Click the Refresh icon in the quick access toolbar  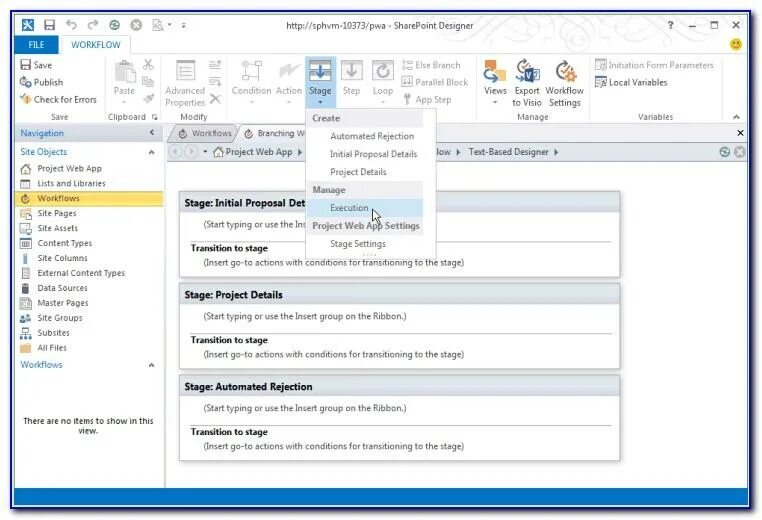[x=114, y=25]
